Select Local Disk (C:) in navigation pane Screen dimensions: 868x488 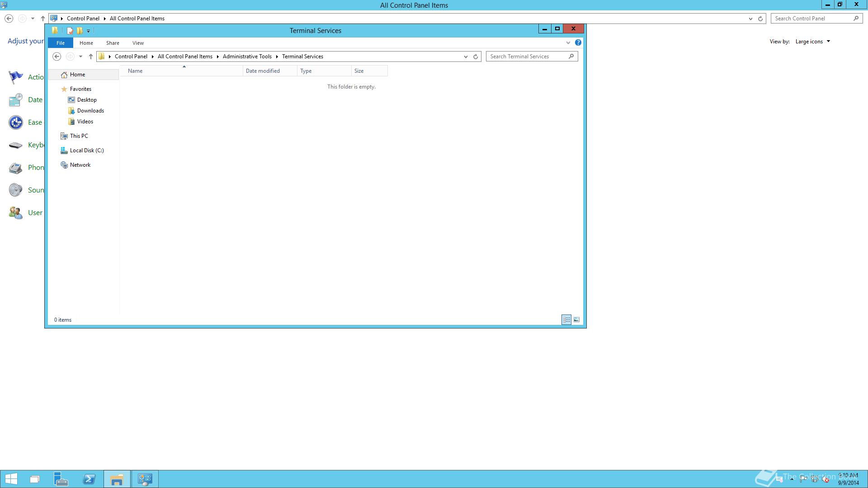86,150
